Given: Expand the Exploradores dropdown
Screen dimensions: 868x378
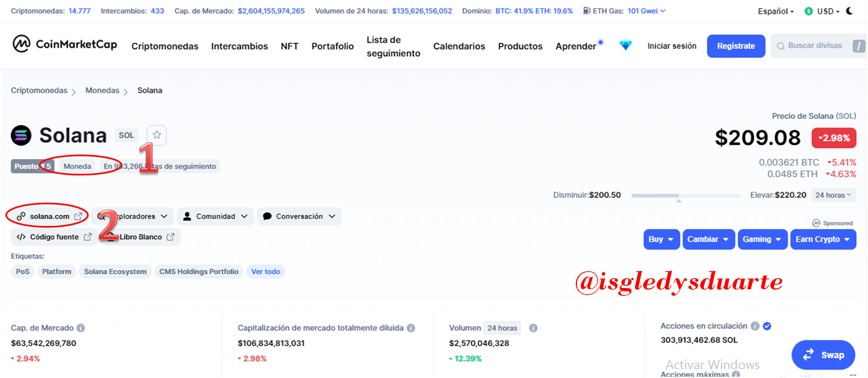Looking at the screenshot, I should click(x=133, y=216).
